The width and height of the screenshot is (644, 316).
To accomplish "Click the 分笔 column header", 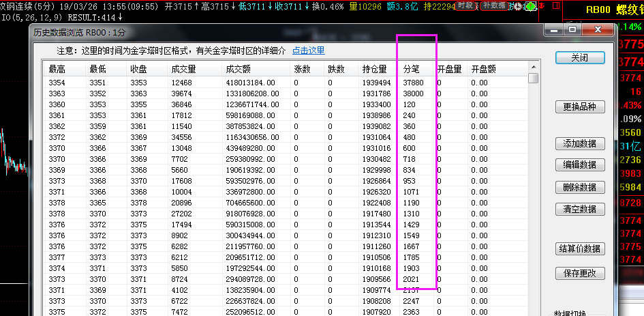I will [x=416, y=69].
